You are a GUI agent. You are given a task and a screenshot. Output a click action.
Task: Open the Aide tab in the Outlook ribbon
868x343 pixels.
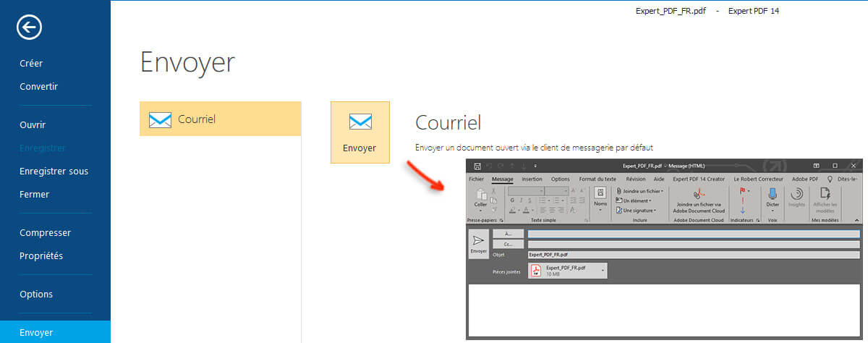pos(659,179)
